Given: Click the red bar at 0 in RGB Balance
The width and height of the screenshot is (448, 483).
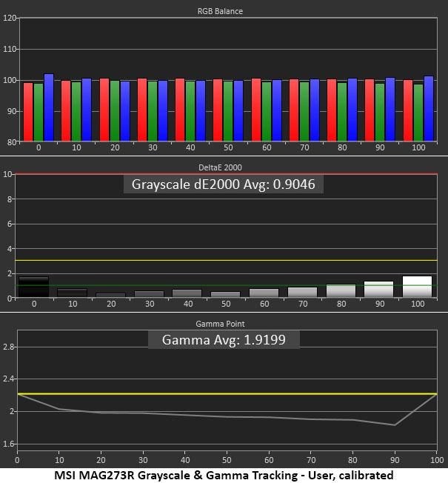Looking at the screenshot, I should (x=28, y=112).
